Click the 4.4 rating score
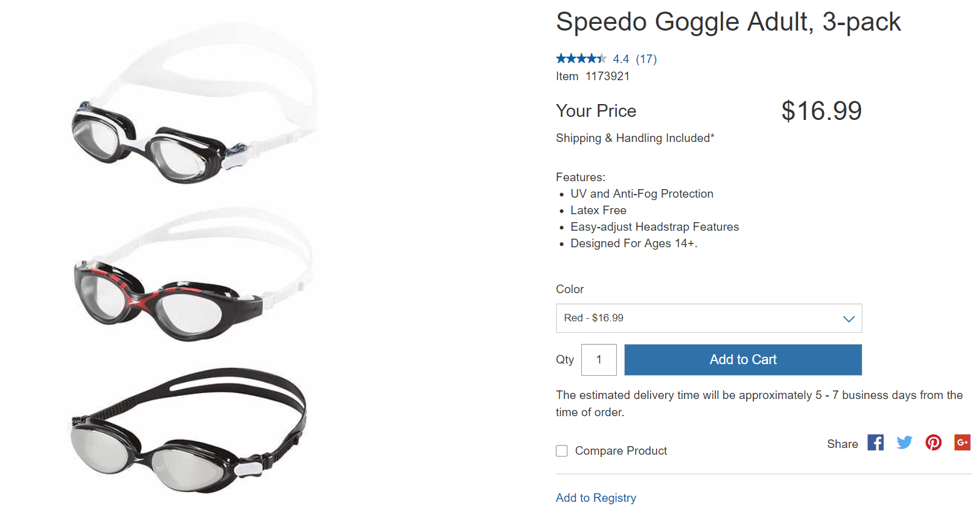Screen dimensions: 980x511 [x=620, y=59]
